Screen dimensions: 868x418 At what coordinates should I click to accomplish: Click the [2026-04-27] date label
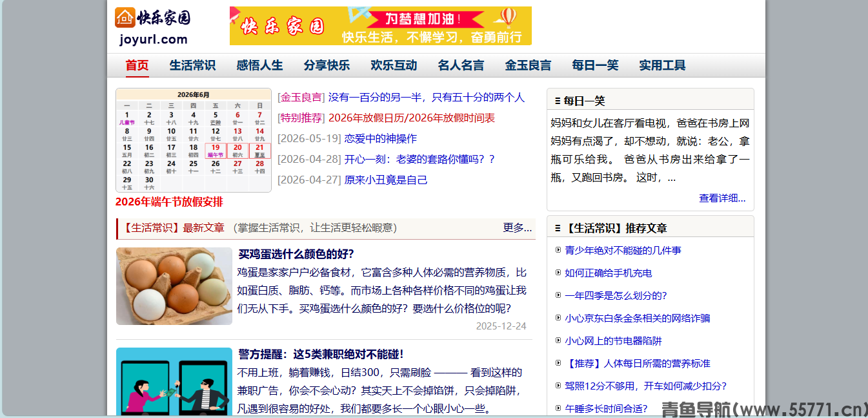click(x=309, y=180)
